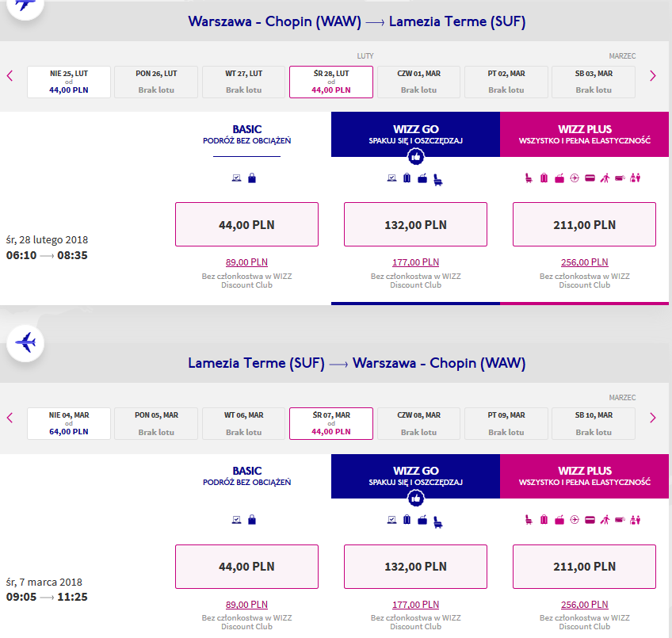Show later return dates with right arrow
The image size is (672, 638).
point(653,418)
